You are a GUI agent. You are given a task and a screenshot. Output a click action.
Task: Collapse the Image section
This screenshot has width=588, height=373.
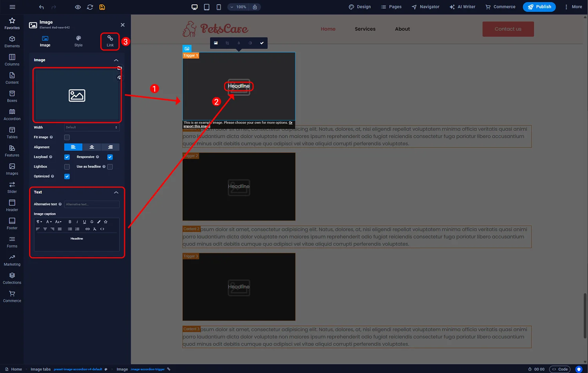[x=116, y=60]
